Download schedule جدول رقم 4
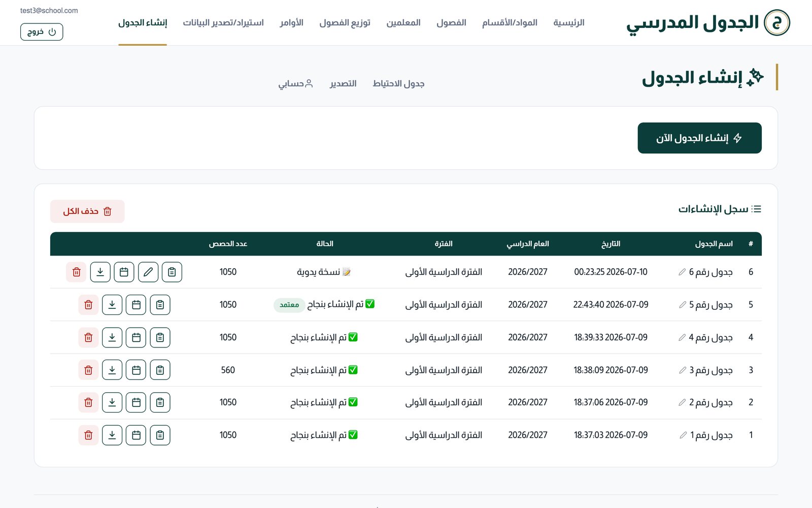Screen dimensions: 812x508 coord(112,337)
